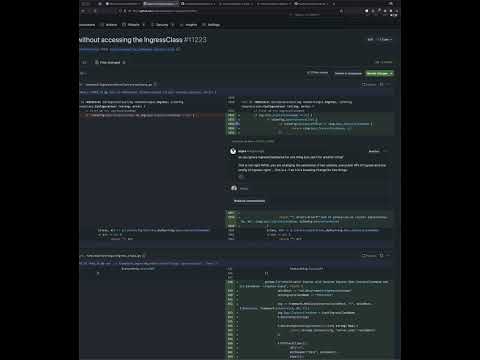Image resolution: width=480 pixels, height=360 pixels.
Task: Copy the second file's path
Action: [x=144, y=256]
